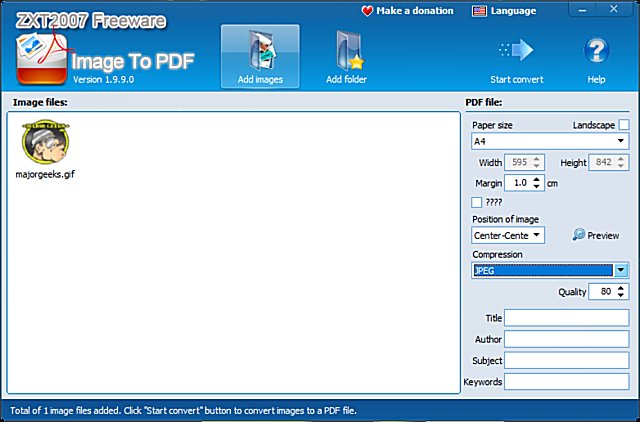Click the Start convert label
640x422 pixels.
pos(517,80)
